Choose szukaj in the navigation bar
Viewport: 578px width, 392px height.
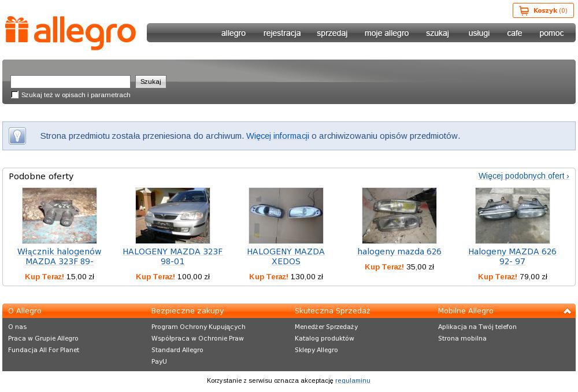pos(438,33)
